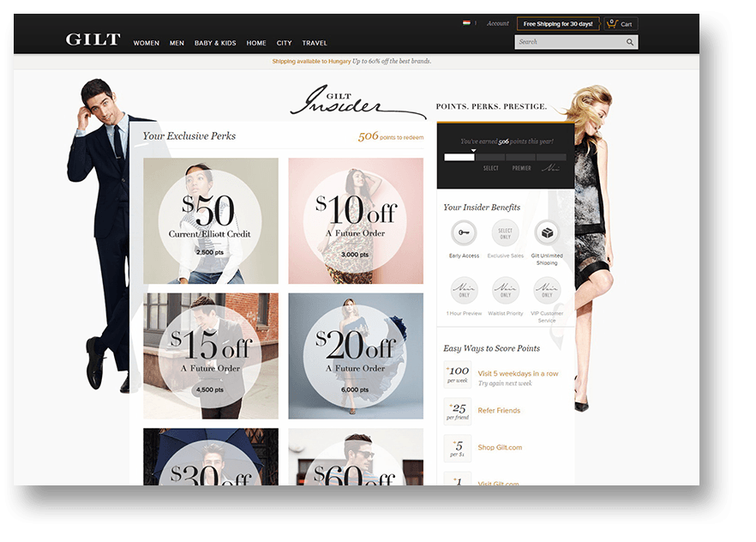The height and width of the screenshot is (542, 756).
Task: Click the Hungary flag icon
Action: click(466, 22)
